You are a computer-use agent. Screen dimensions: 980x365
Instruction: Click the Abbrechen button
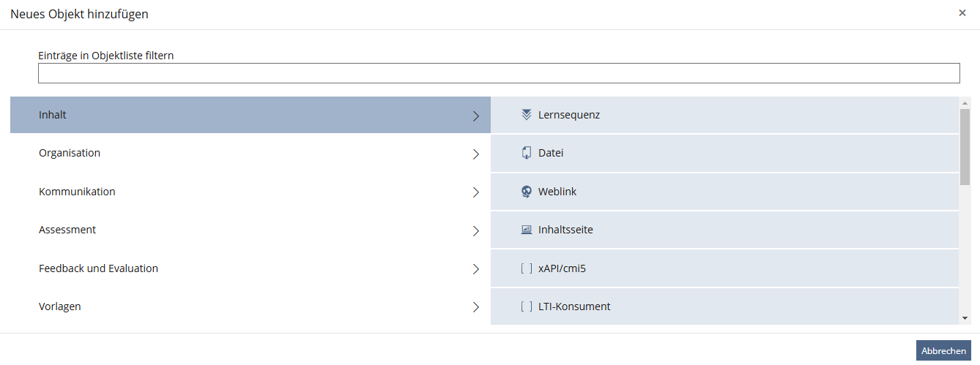click(943, 350)
